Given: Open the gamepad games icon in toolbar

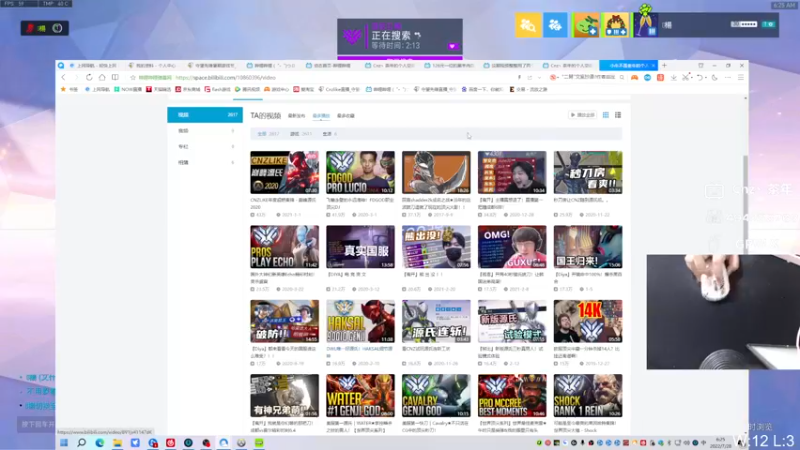Looking at the screenshot, I should (x=634, y=78).
